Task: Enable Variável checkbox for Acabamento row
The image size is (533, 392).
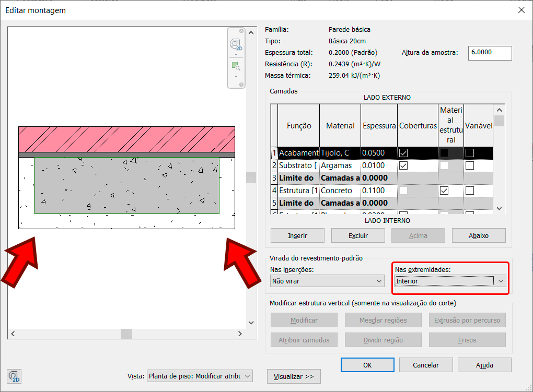Action: click(x=470, y=153)
